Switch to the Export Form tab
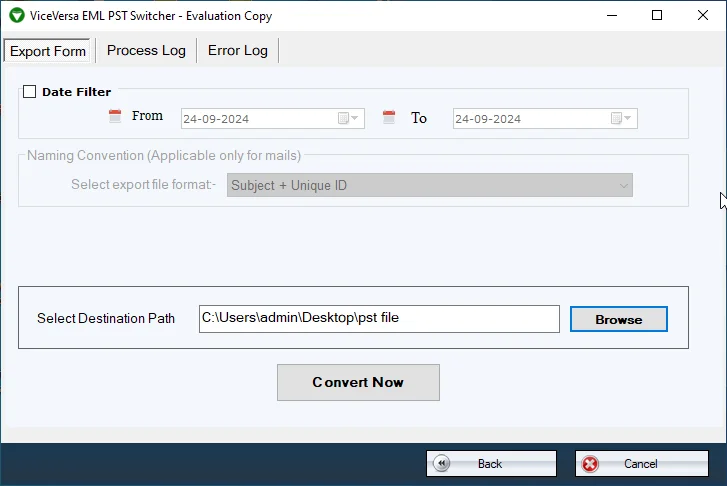 (47, 51)
